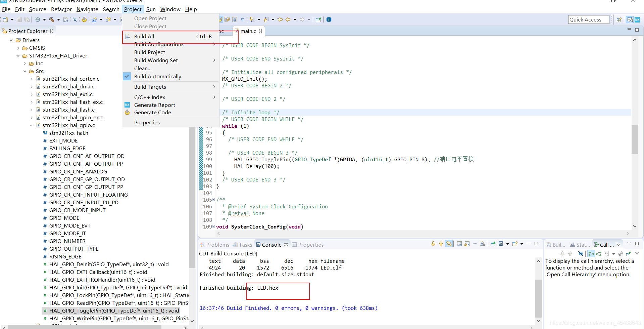
Task: Toggle hide variable references in Call Hierarchy
Action: (x=581, y=254)
